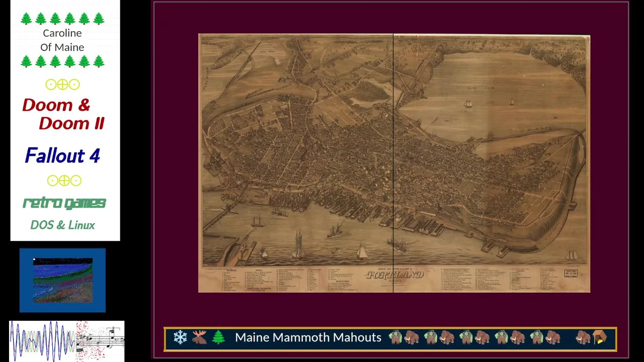
Task: Click the antique Portland bird's-eye map image
Action: (x=394, y=163)
